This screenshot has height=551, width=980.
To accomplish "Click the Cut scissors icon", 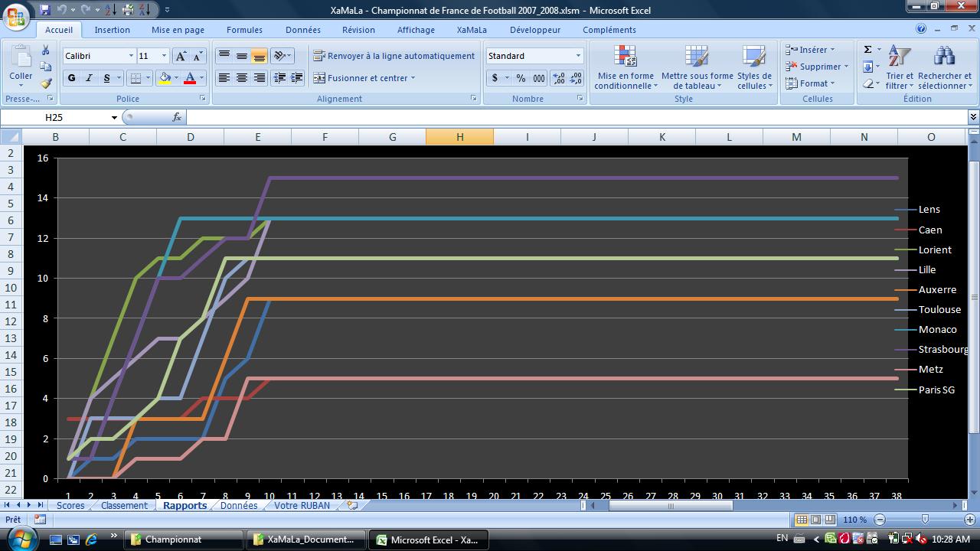I will (x=46, y=50).
